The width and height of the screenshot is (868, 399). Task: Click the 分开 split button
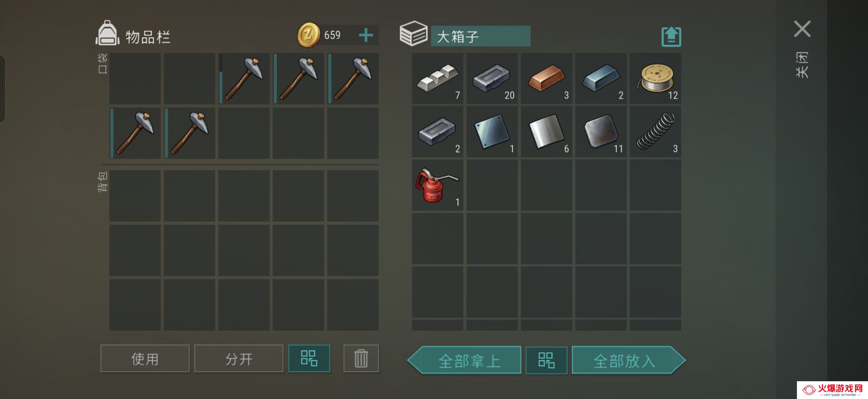239,358
